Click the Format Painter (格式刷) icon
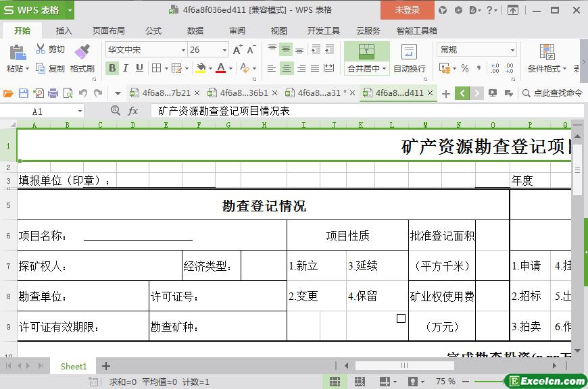Viewport: 588px width, 389px height. pos(82,51)
